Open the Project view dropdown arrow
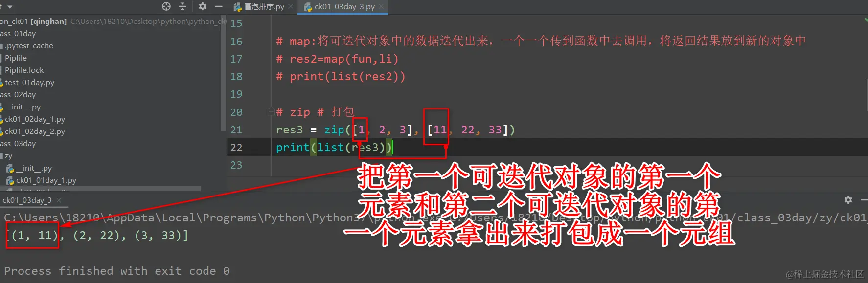Viewport: 868px width, 283px height. coord(9,7)
